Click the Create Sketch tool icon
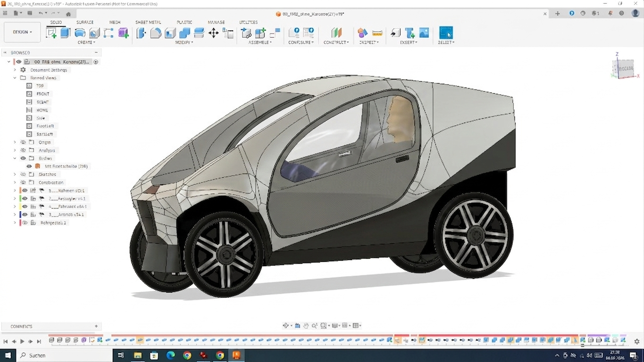The image size is (644, 362). (51, 33)
